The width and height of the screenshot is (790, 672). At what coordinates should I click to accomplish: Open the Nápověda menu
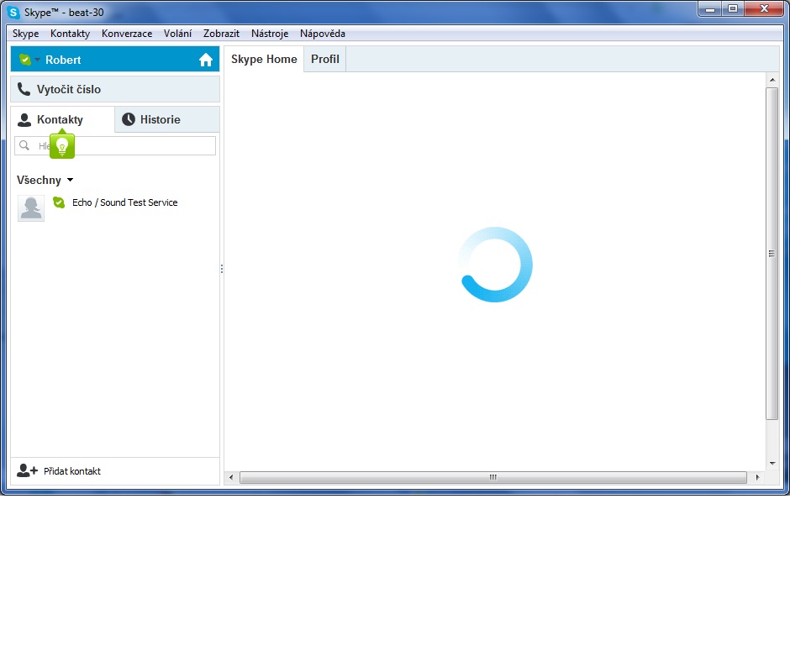(323, 34)
